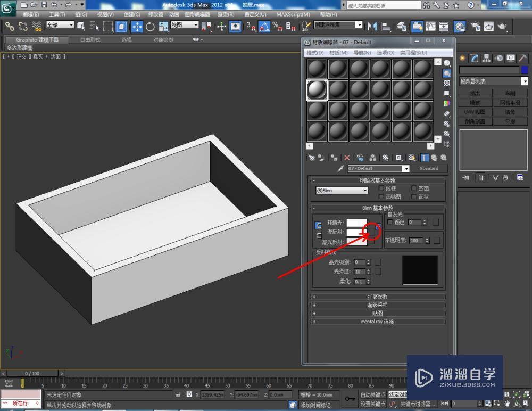This screenshot has width=532, height=411.
Task: Click the Show Map in Viewport icon
Action: [411, 158]
